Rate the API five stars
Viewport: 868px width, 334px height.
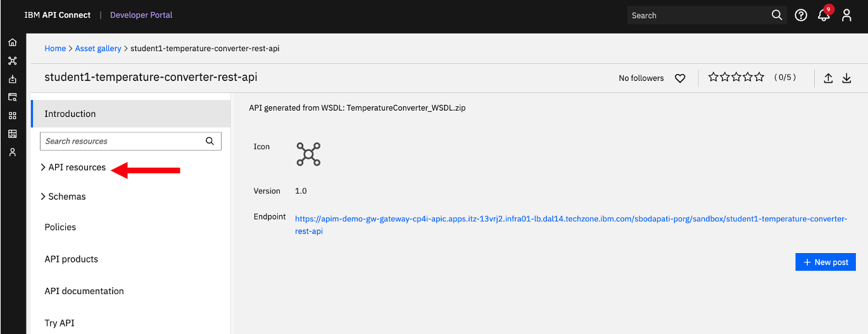tap(759, 77)
